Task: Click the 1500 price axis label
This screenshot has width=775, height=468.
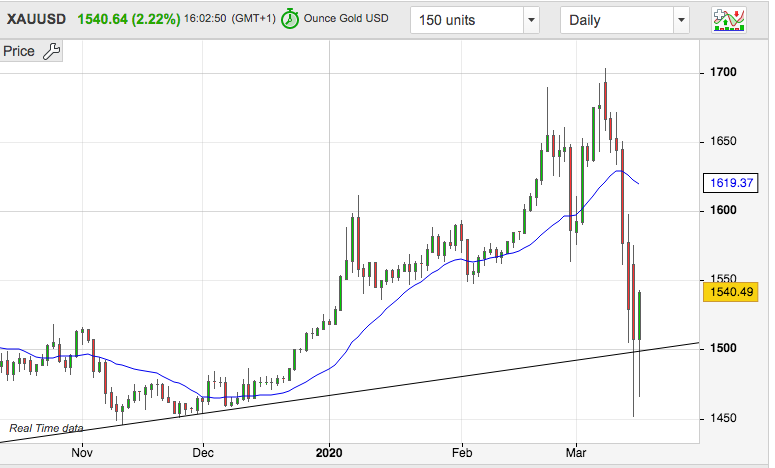Action: (x=723, y=348)
